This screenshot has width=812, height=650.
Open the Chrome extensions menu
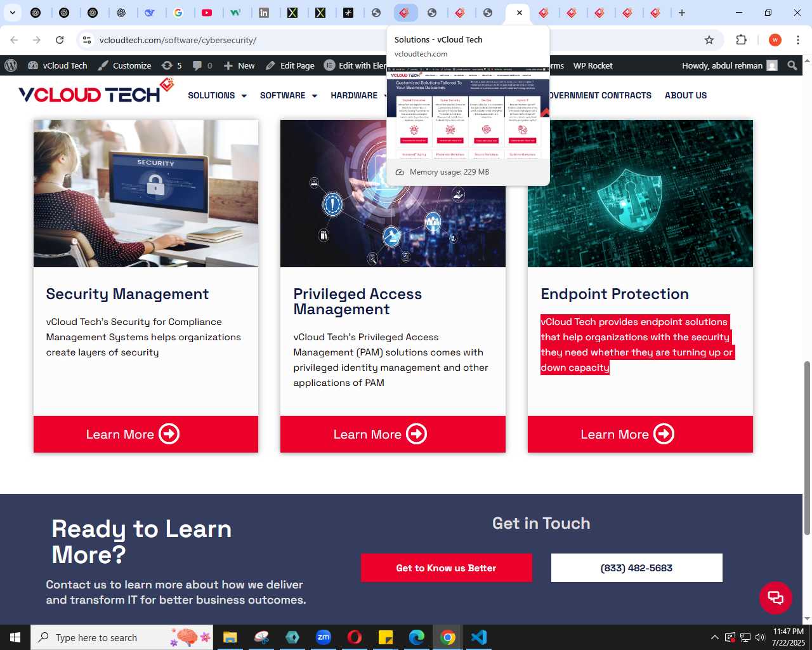[741, 40]
